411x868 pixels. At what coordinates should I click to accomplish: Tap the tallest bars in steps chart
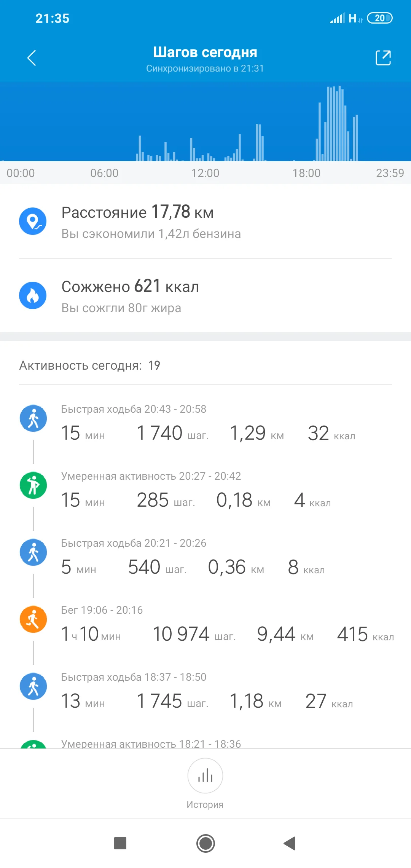point(336,124)
